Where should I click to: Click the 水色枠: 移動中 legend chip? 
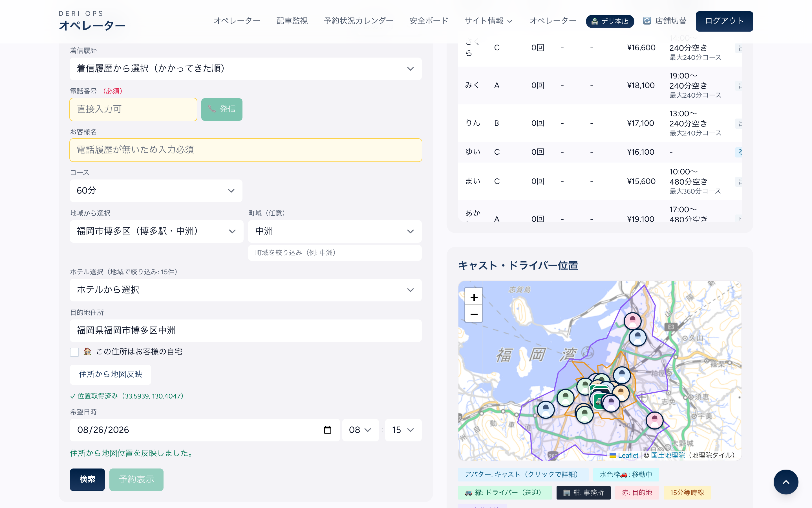(x=626, y=474)
